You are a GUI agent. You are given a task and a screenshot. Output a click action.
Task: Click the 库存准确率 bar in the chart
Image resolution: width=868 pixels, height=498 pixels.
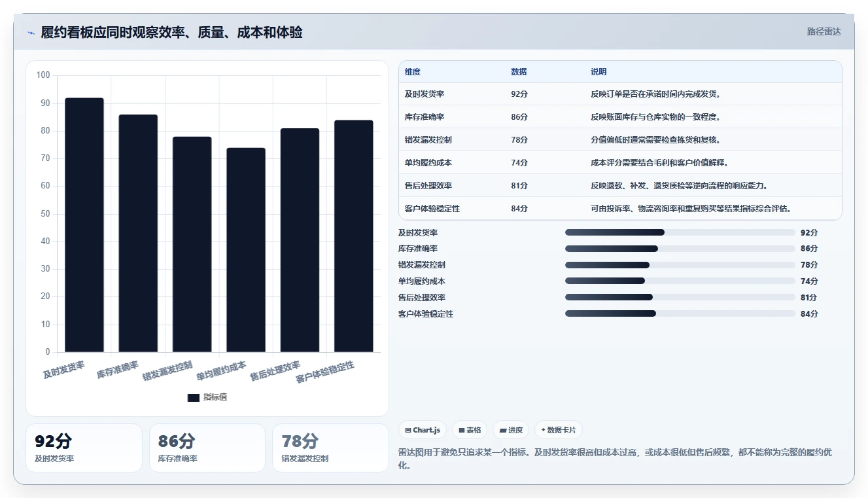[x=138, y=234]
